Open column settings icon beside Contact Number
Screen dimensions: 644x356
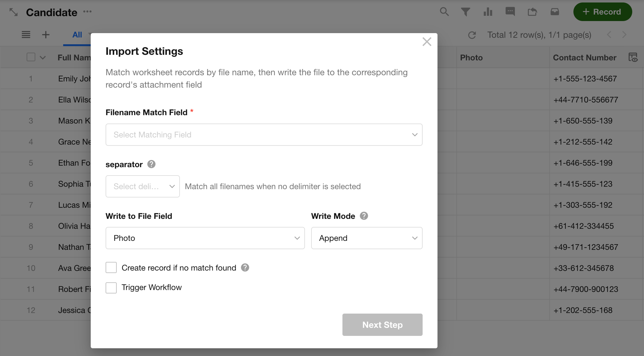(633, 57)
